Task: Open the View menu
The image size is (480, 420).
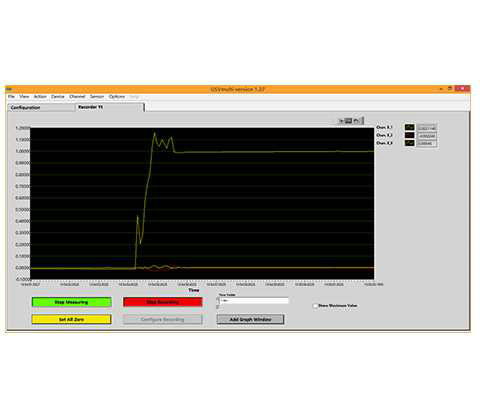Action: click(x=24, y=96)
